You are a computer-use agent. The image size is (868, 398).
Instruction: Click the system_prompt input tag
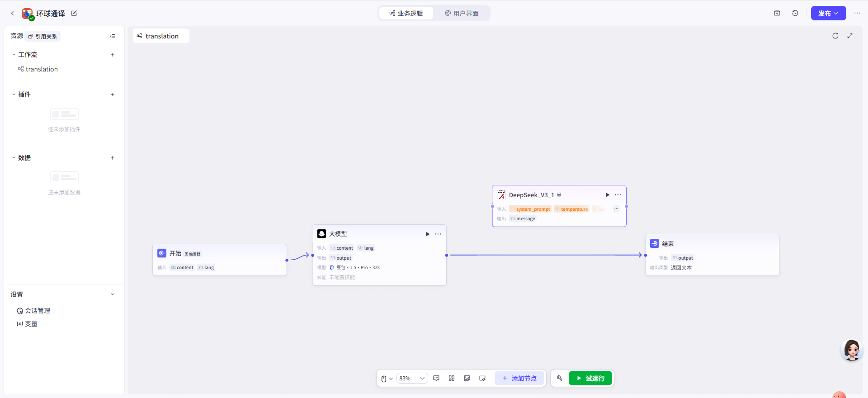coord(530,209)
